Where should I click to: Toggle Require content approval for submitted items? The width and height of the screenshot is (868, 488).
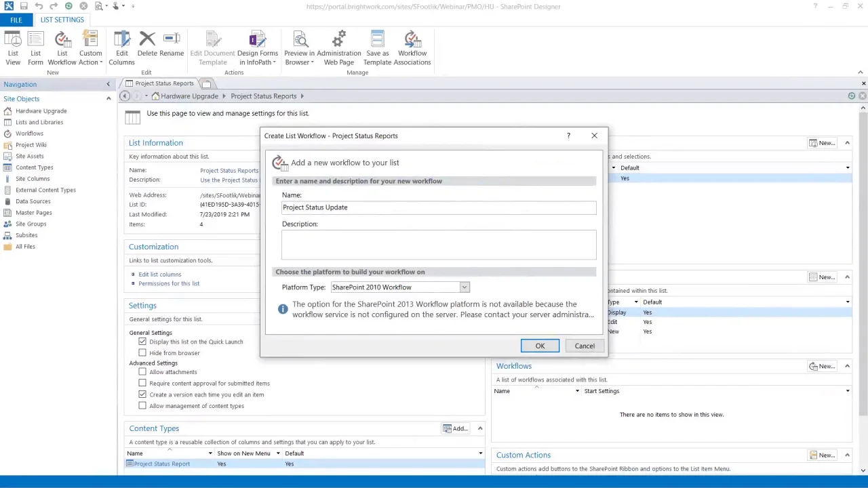click(x=142, y=383)
